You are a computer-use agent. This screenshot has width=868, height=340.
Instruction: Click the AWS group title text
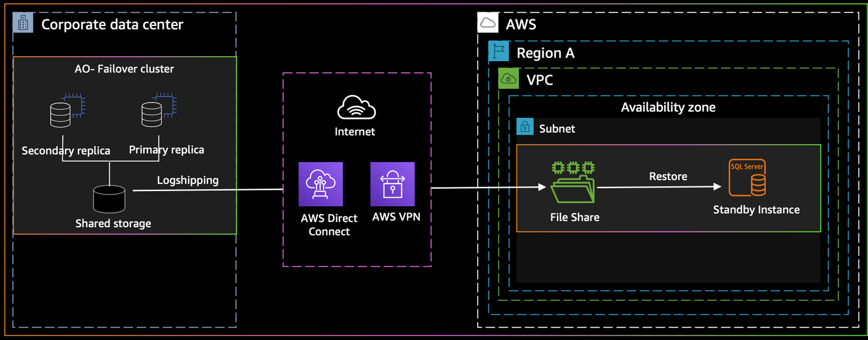click(521, 24)
